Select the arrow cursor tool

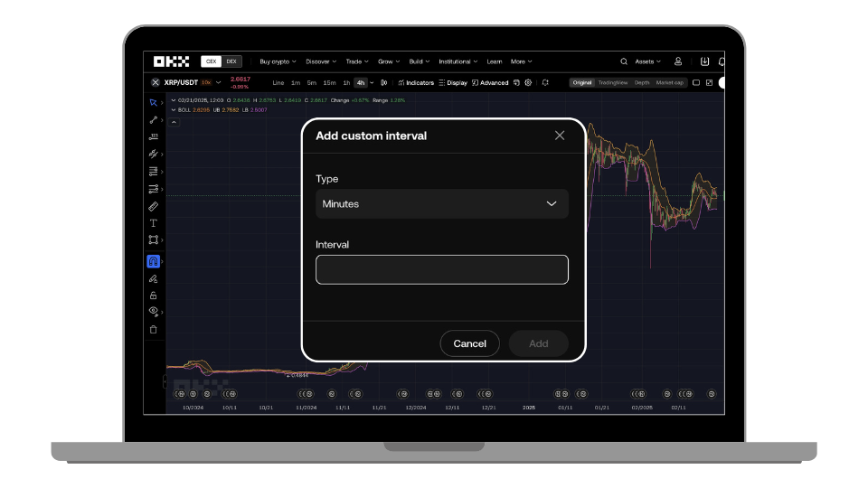154,102
